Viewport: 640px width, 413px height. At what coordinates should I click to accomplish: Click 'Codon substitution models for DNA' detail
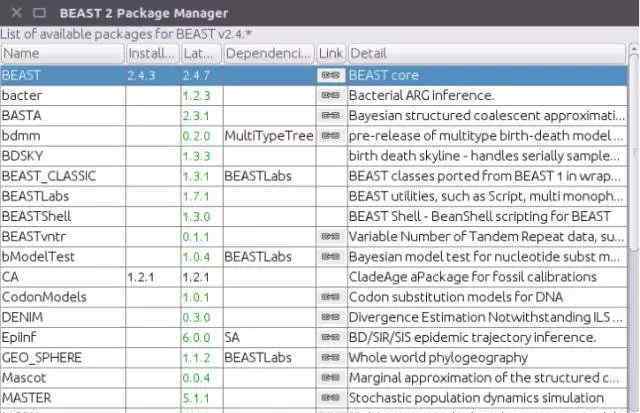click(x=456, y=297)
